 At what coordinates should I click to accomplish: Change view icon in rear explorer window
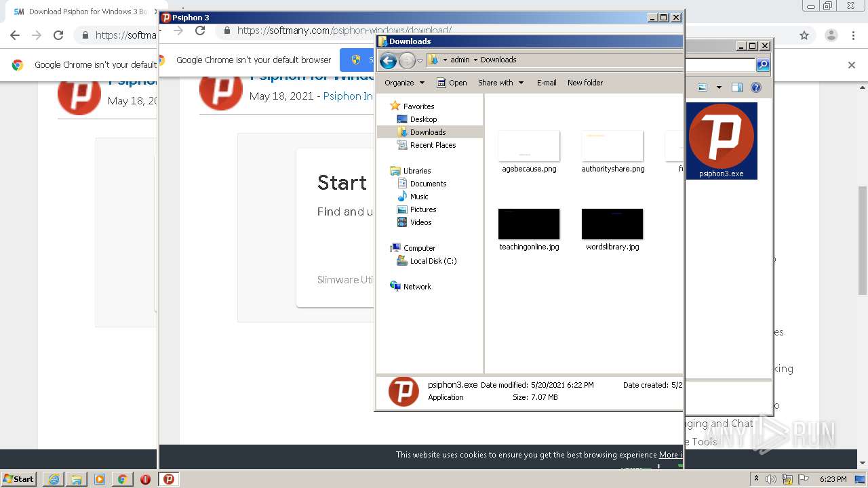(x=703, y=87)
